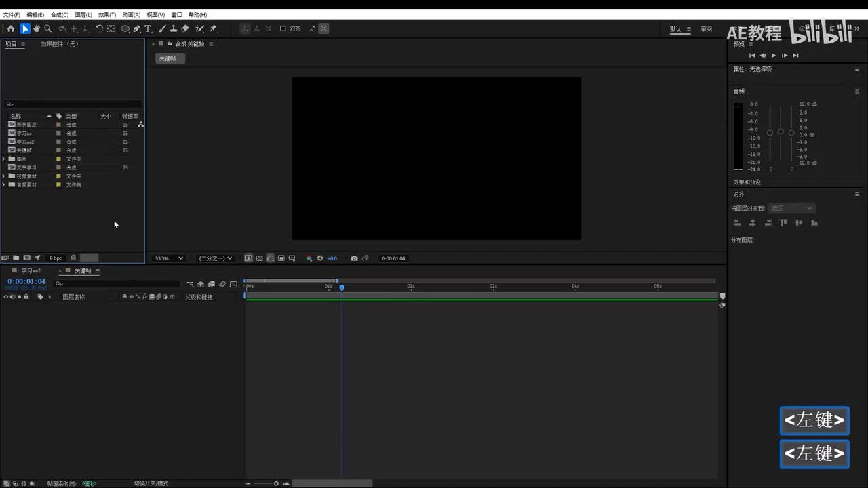Create a new folder in Project panel
Image resolution: width=868 pixels, height=488 pixels.
[16, 258]
